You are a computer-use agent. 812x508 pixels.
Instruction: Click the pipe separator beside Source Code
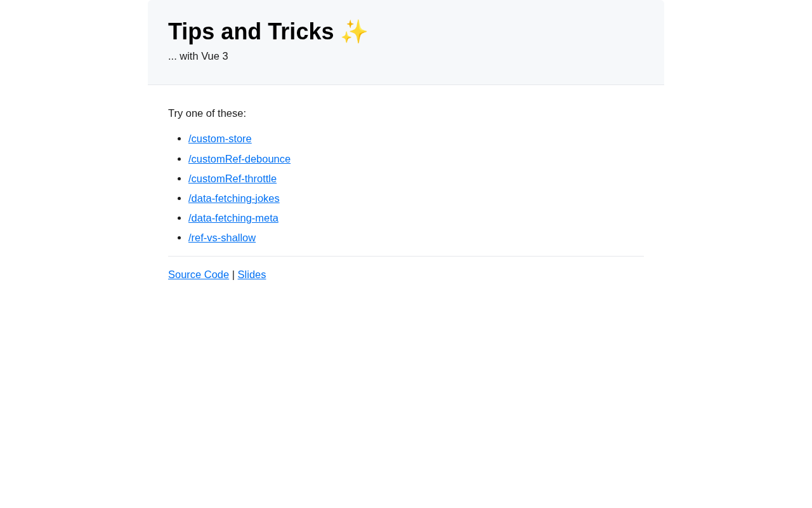click(x=233, y=274)
